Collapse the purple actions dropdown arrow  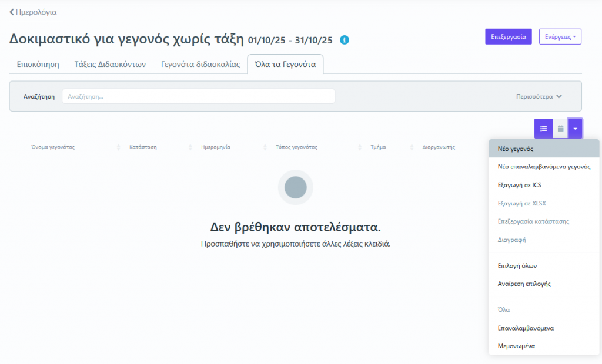point(576,129)
